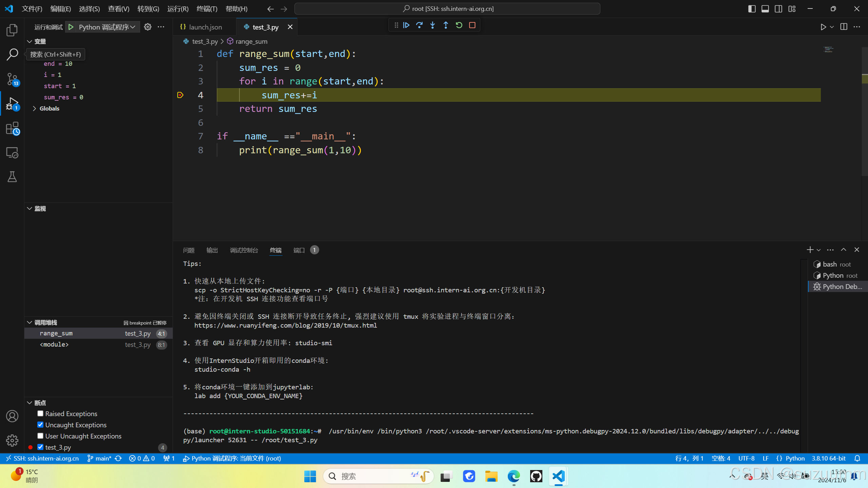This screenshot has width=868, height=488.
Task: Click the Step Into arrow icon
Action: click(432, 25)
